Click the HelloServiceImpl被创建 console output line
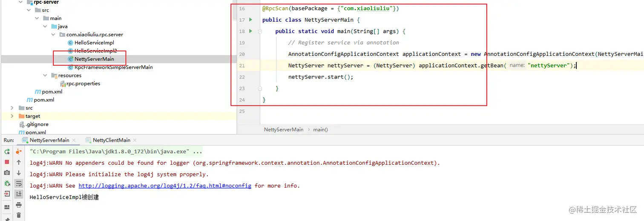 click(x=64, y=197)
